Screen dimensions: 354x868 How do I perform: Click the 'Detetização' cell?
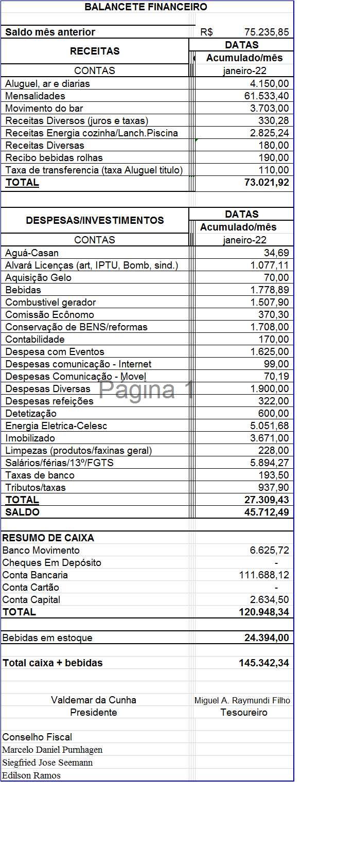pos(95,413)
